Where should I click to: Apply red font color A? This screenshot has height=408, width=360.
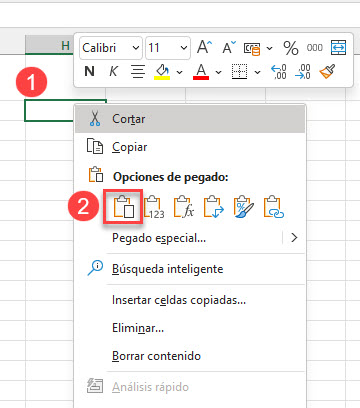[201, 72]
